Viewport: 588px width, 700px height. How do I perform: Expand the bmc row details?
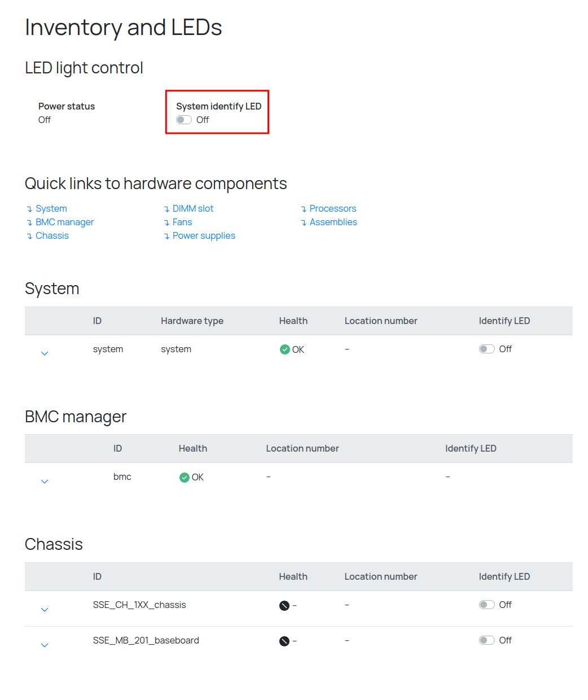[x=45, y=482]
